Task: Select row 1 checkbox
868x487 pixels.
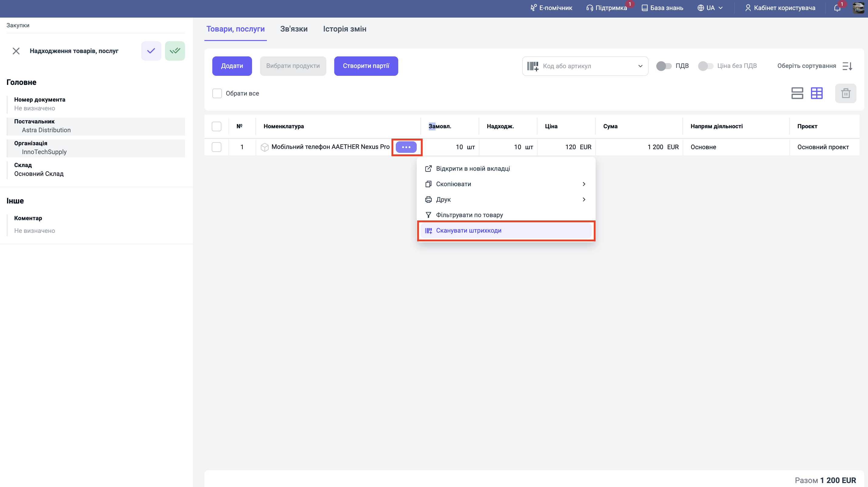Action: pyautogui.click(x=216, y=147)
